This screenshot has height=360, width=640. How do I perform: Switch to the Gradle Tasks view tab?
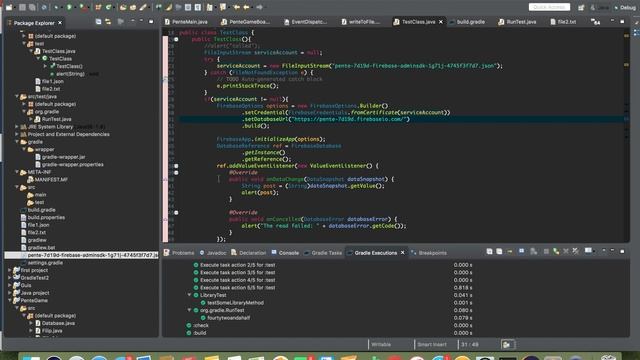323,253
